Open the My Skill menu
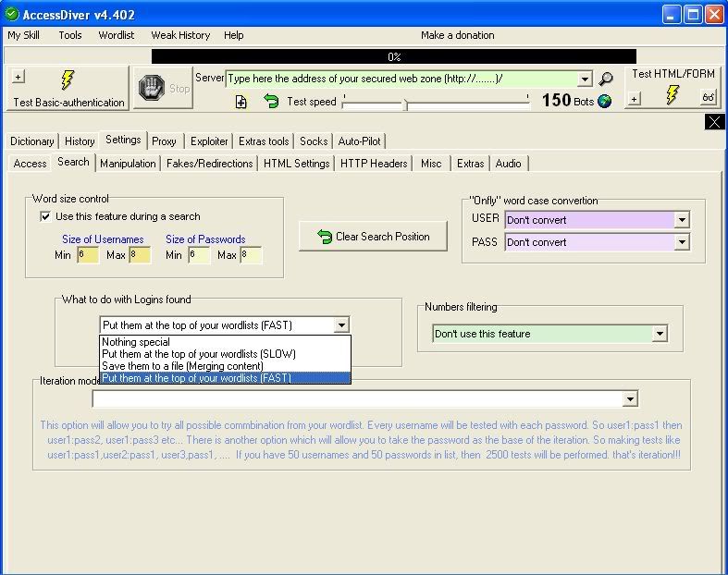 pos(24,35)
